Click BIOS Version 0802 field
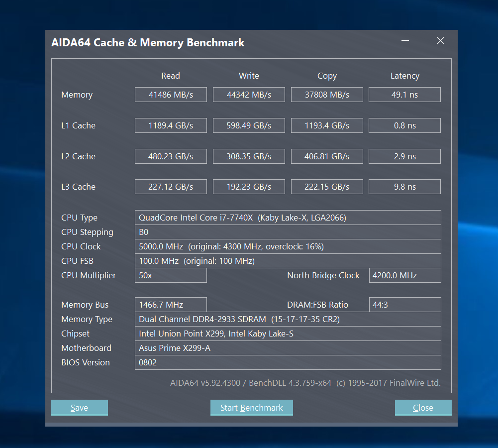 pyautogui.click(x=288, y=362)
